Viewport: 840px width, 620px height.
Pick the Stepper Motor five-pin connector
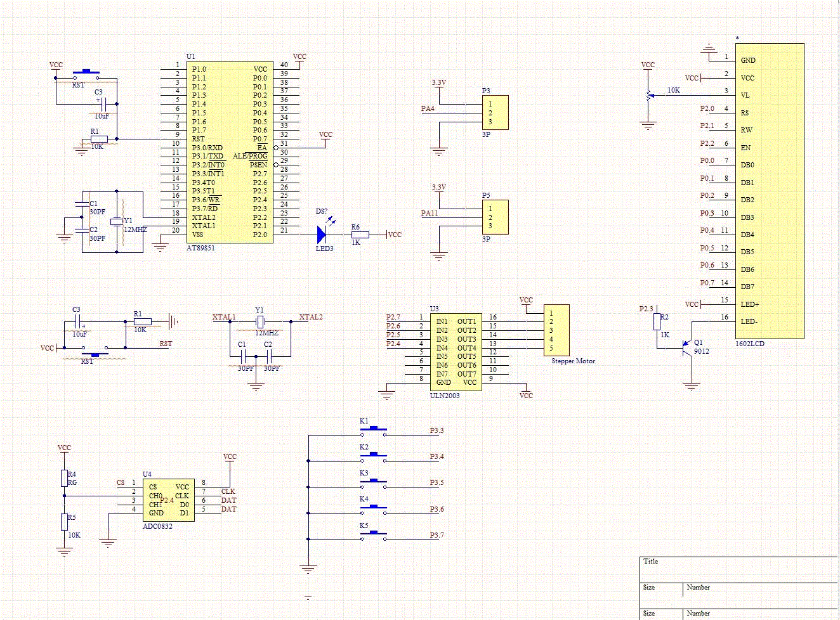[556, 330]
